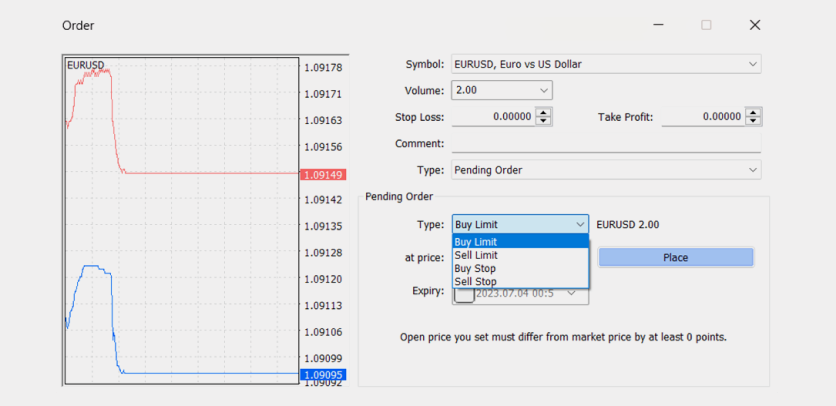The width and height of the screenshot is (836, 406).
Task: Click inside the Comment text field
Action: coord(605,144)
